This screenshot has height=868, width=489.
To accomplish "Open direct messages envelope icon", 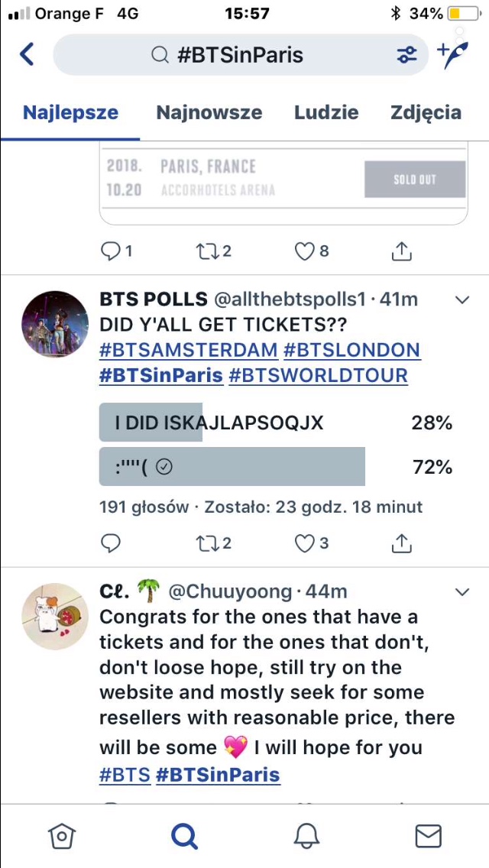I will [428, 836].
